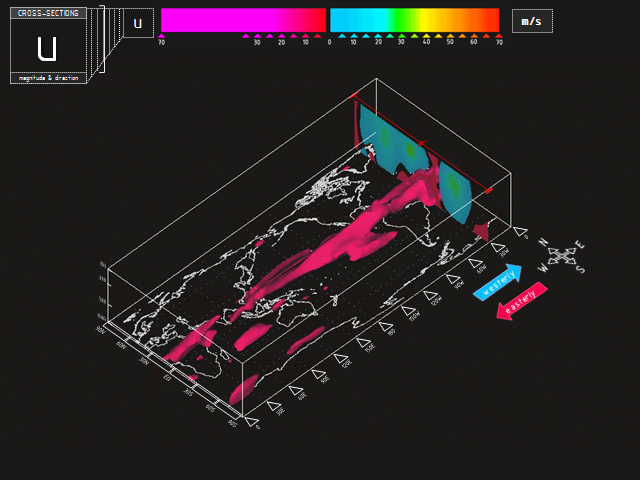Viewport: 640px width, 480px height.
Task: Click the m/s units label
Action: [532, 21]
